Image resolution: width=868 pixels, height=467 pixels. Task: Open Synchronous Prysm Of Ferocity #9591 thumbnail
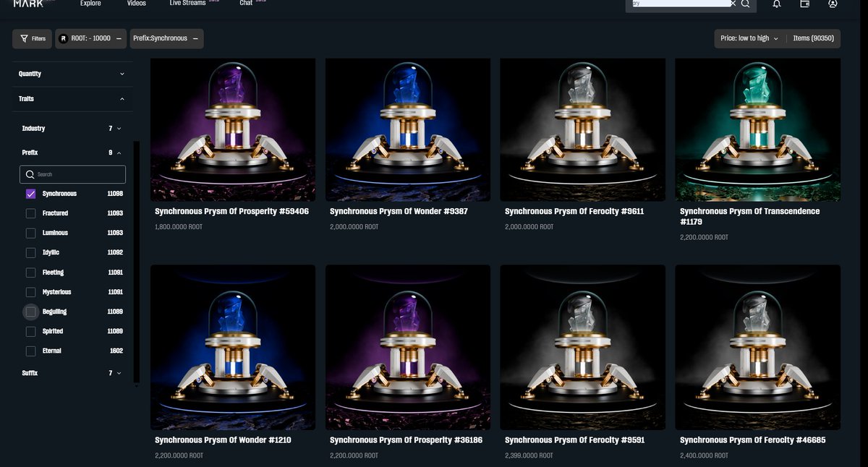583,347
